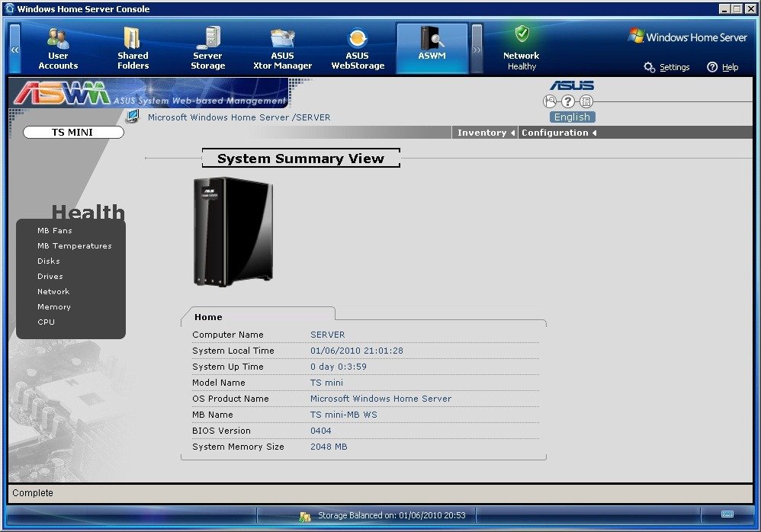Click System Local Time value 01/06/2010 21:01:28
The width and height of the screenshot is (761, 532).
[357, 351]
